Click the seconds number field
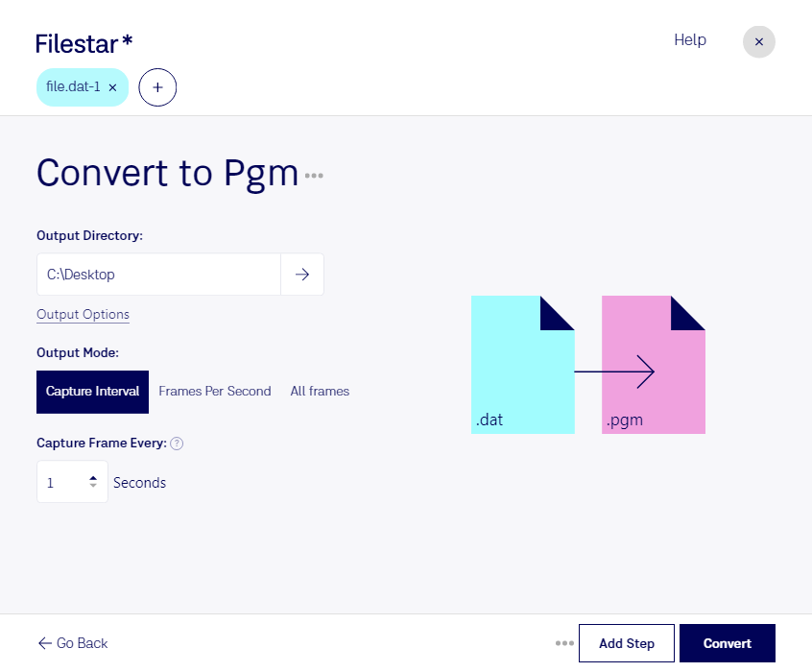 [x=72, y=482]
